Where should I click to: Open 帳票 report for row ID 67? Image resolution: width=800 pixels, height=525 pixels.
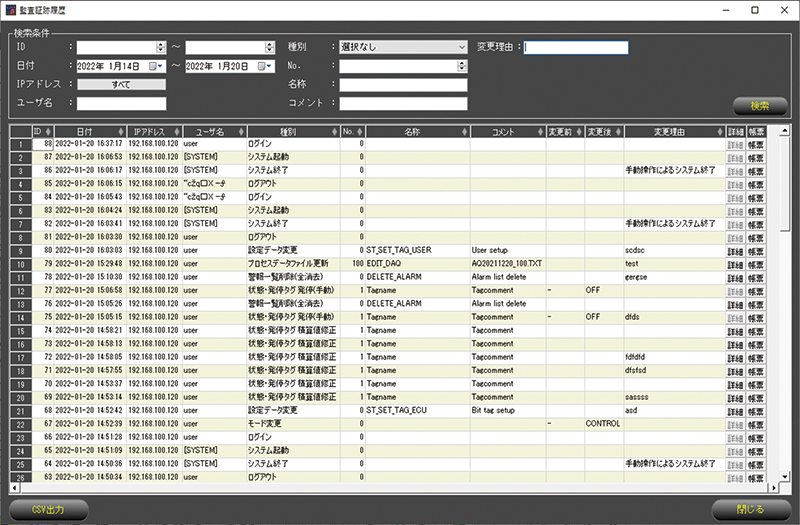tap(756, 424)
